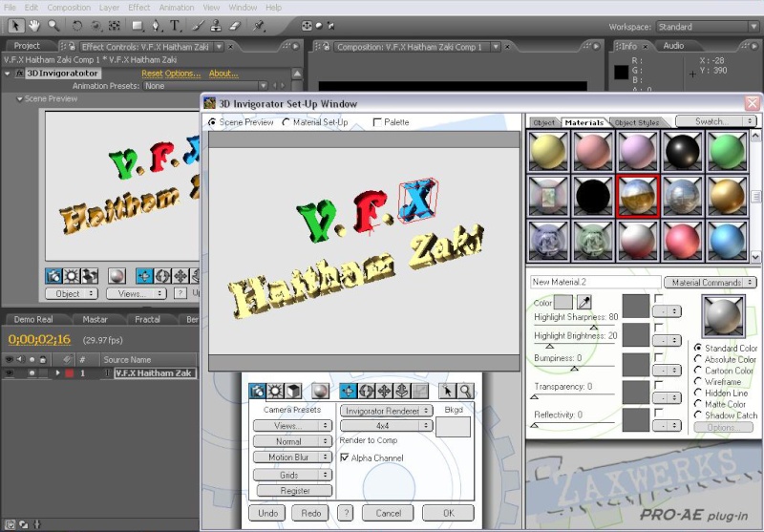Switch to the Object tab
The image size is (764, 532).
(543, 122)
